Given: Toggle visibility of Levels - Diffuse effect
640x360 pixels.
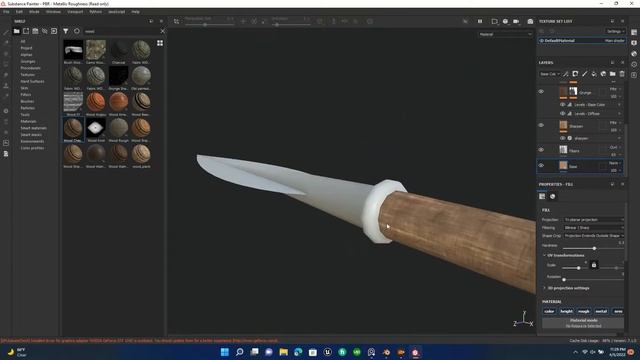Looking at the screenshot, I should click(x=562, y=113).
